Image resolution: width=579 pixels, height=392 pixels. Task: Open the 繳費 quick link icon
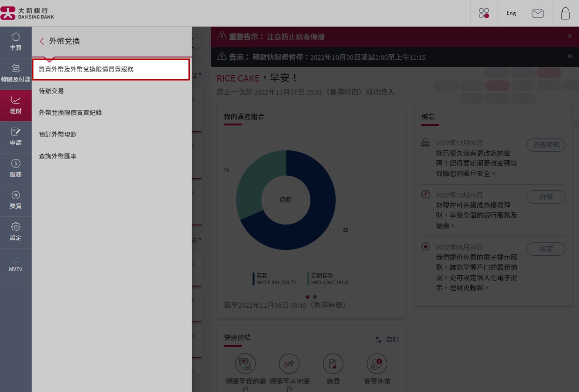(x=333, y=363)
